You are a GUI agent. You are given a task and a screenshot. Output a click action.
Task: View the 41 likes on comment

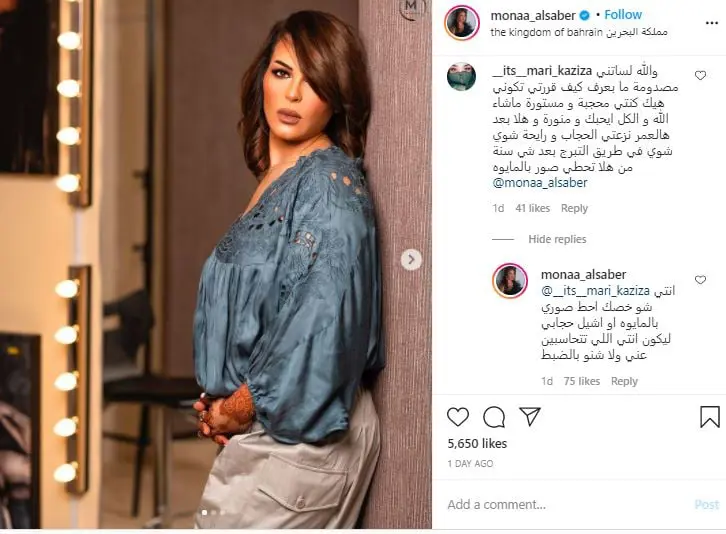[x=532, y=208]
